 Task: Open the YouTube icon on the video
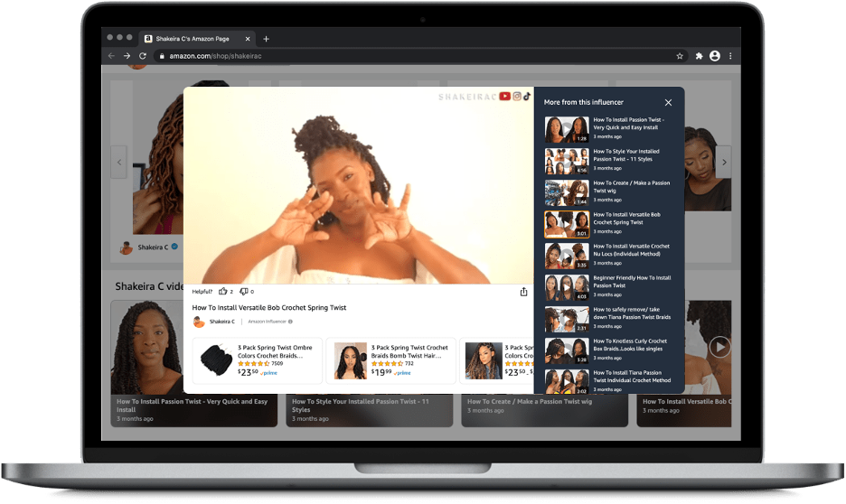[505, 97]
